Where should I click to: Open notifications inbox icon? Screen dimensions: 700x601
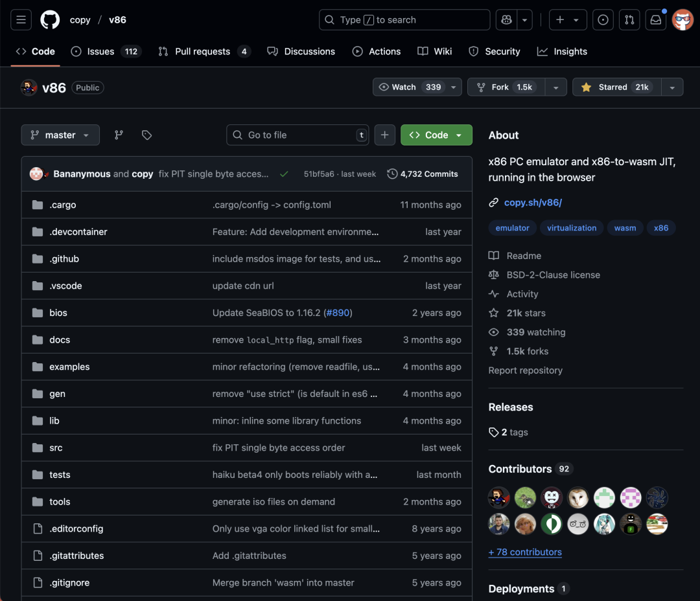(655, 19)
